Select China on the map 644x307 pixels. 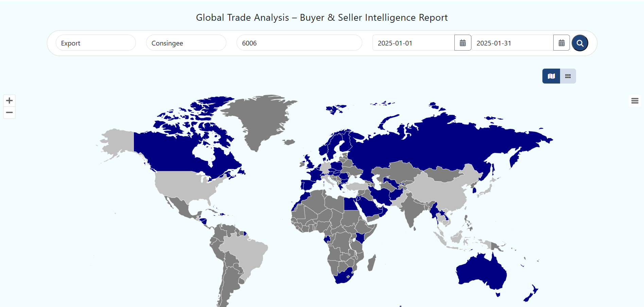click(442, 194)
